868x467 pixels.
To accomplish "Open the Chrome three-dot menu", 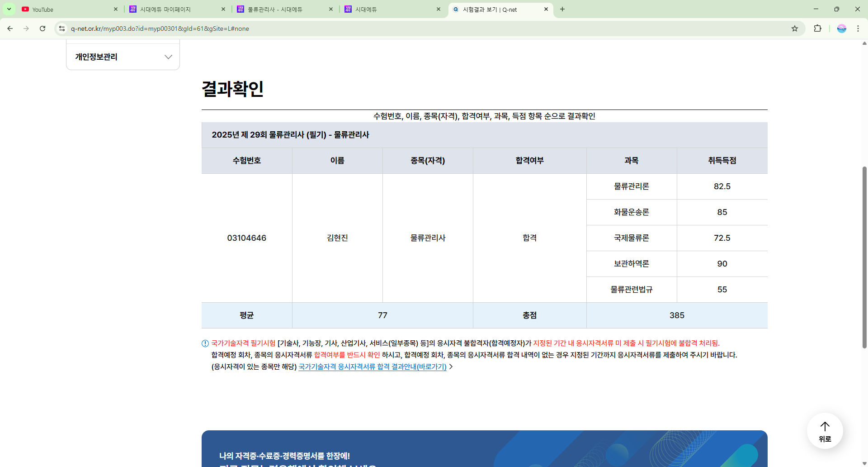I will (858, 29).
